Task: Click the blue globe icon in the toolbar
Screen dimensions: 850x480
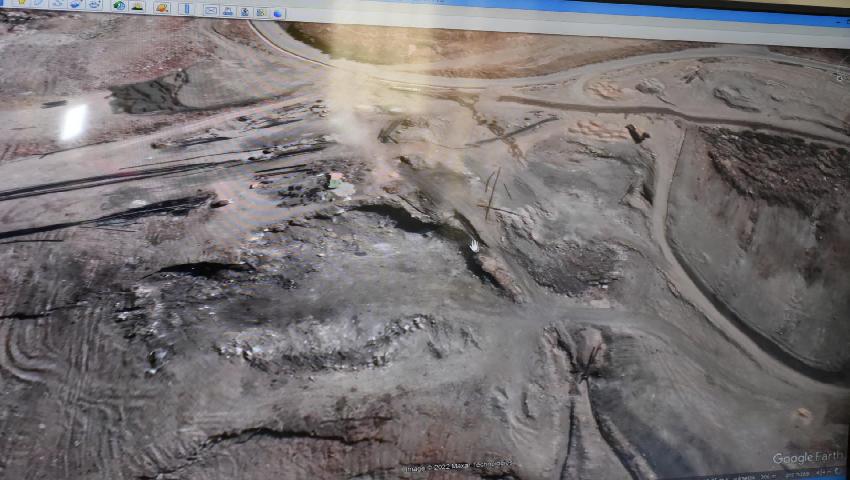Action: (278, 13)
